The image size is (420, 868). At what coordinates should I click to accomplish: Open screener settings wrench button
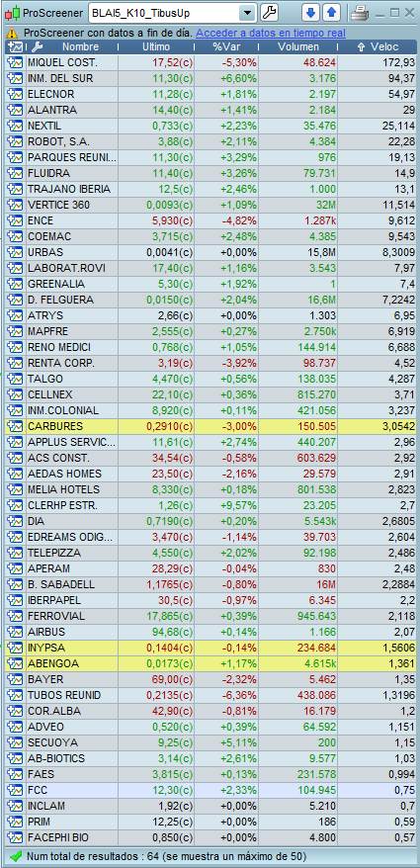(269, 13)
